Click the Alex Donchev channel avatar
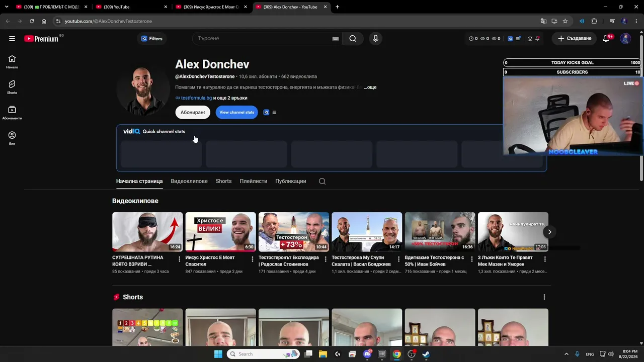Image resolution: width=644 pixels, height=362 pixels. coord(143,89)
